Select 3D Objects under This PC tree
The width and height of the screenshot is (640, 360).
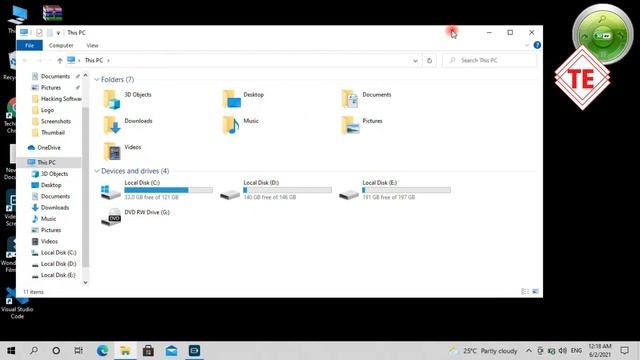tap(54, 174)
